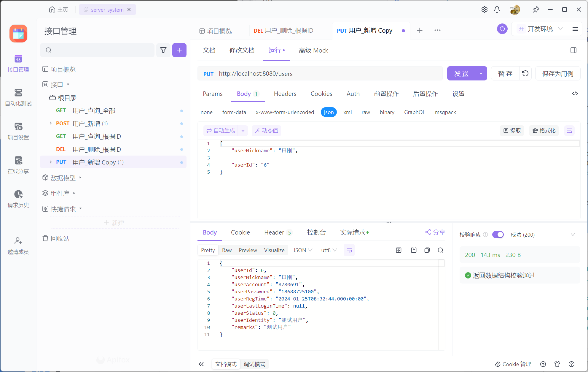This screenshot has width=588, height=372.
Task: Click the purple plus add button
Action: tap(179, 50)
